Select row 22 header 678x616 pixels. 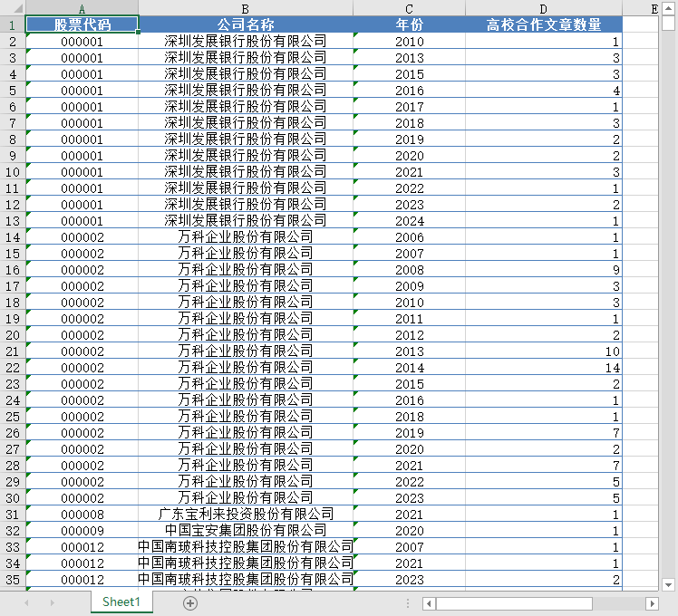click(13, 368)
